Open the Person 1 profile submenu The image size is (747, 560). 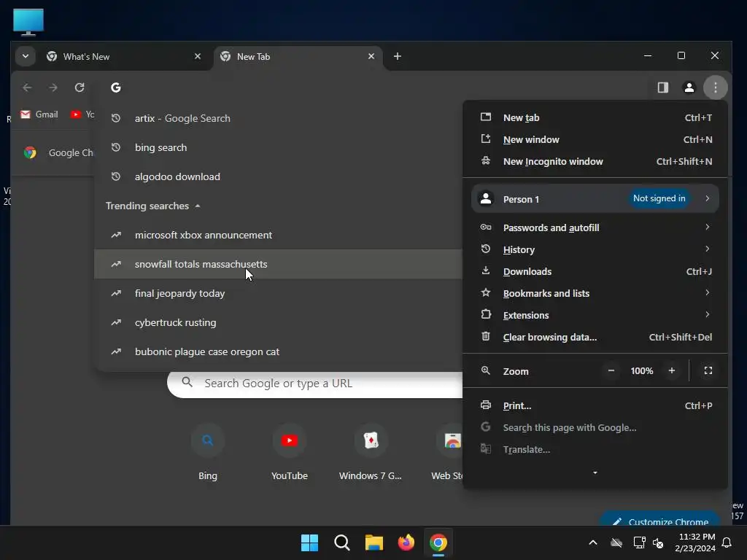[595, 198]
